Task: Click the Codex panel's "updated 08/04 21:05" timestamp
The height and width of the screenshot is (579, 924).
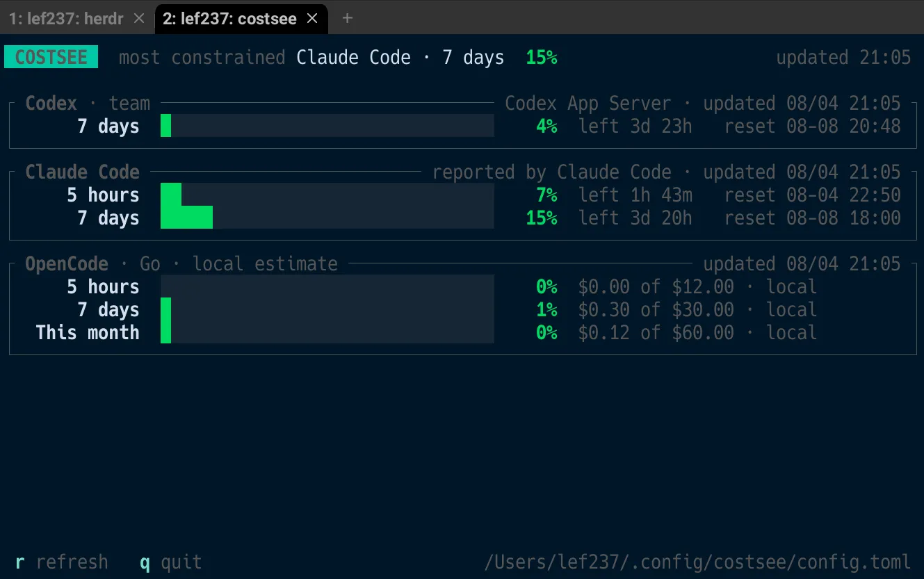Action: coord(802,104)
